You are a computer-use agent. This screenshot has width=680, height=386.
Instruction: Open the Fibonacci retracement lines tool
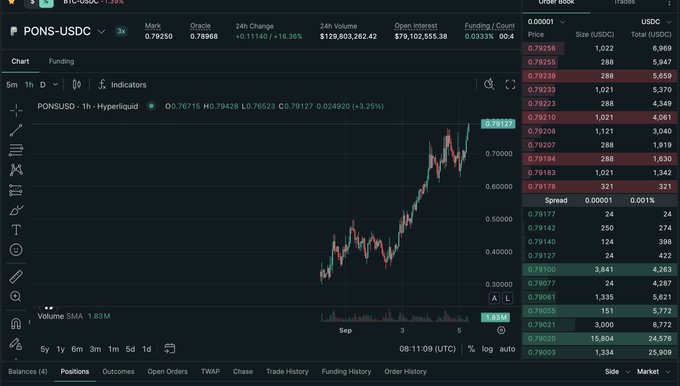click(16, 150)
